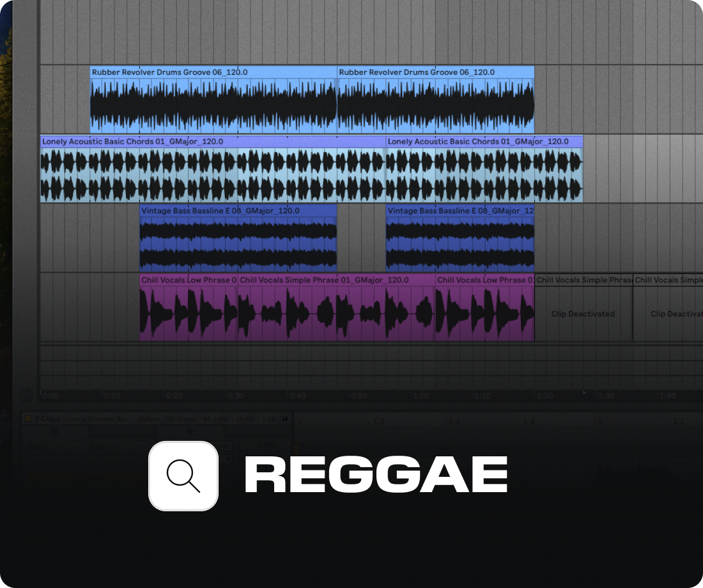Viewport: 703px width, 588px height.
Task: Click the 0:30 mark on the time ruler
Action: pyautogui.click(x=236, y=395)
